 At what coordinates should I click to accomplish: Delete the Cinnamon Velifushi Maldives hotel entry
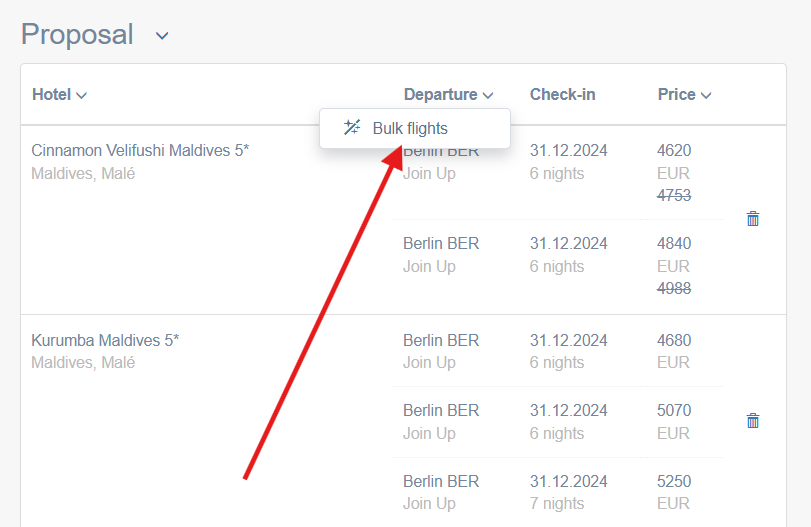753,218
